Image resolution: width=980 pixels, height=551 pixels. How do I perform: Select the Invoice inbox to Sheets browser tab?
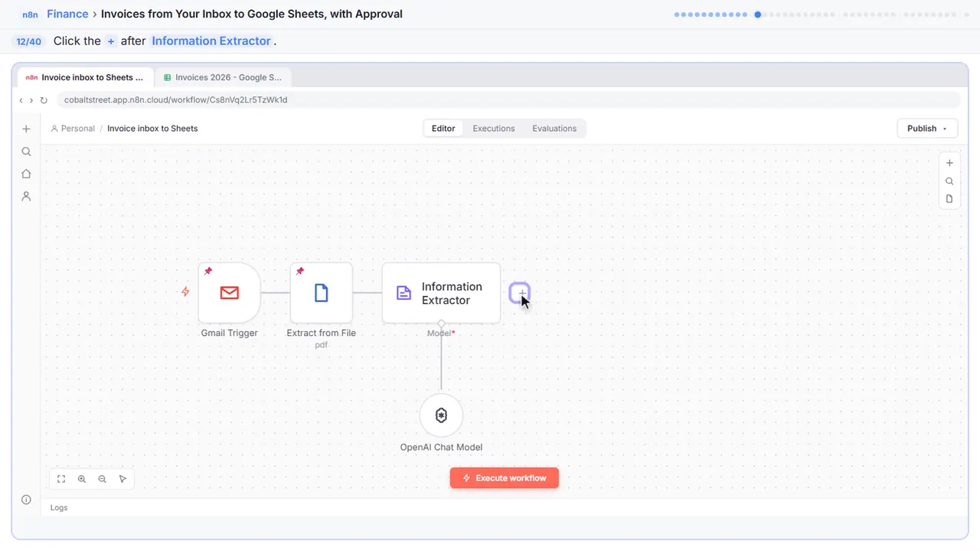pyautogui.click(x=85, y=77)
